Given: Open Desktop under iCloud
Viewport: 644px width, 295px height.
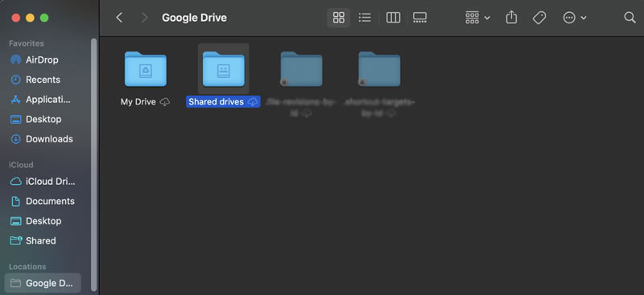Looking at the screenshot, I should [43, 221].
